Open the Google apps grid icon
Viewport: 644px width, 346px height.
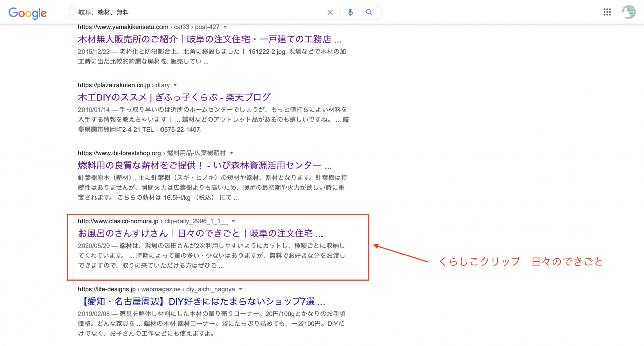coord(607,12)
